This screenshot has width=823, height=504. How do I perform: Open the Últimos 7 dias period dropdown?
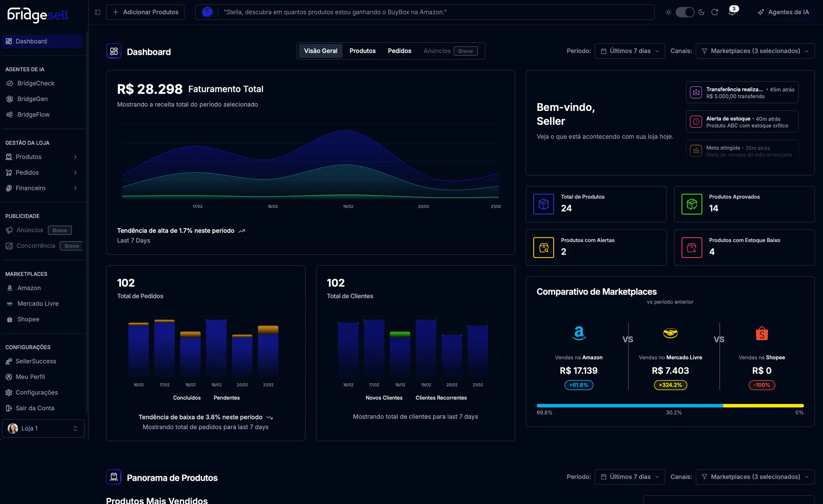point(629,51)
